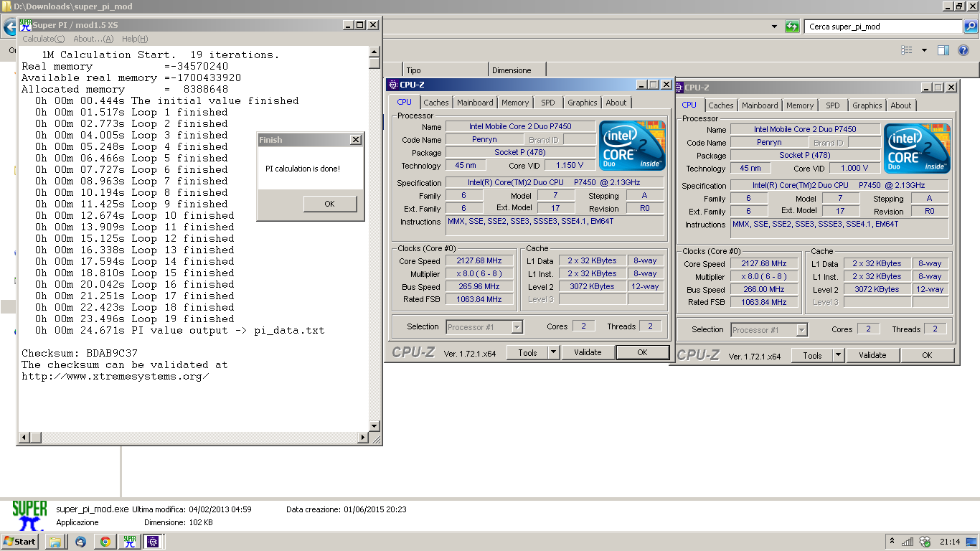Click the 21:14 taskbar clock

[x=950, y=542]
